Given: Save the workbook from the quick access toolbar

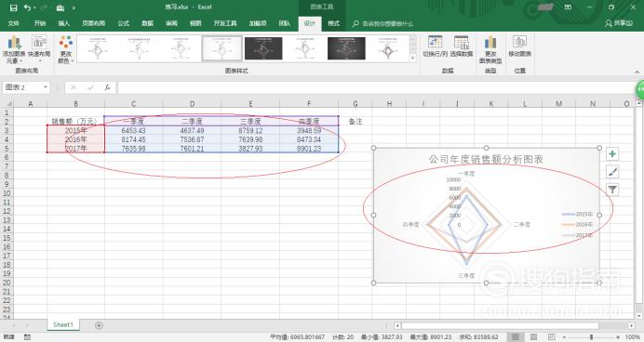Looking at the screenshot, I should [13, 7].
